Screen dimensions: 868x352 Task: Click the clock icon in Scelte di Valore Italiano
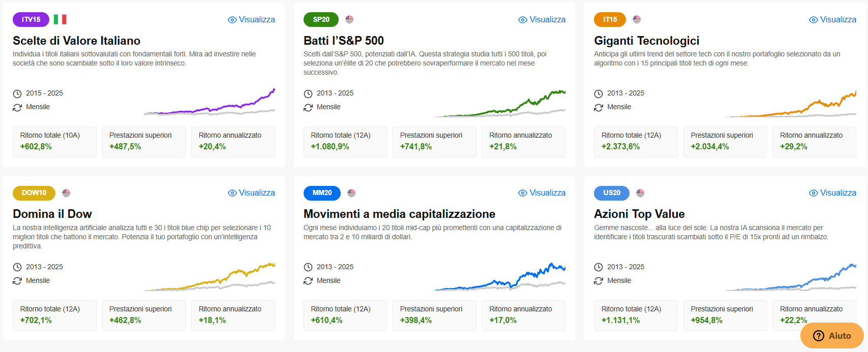[x=17, y=93]
